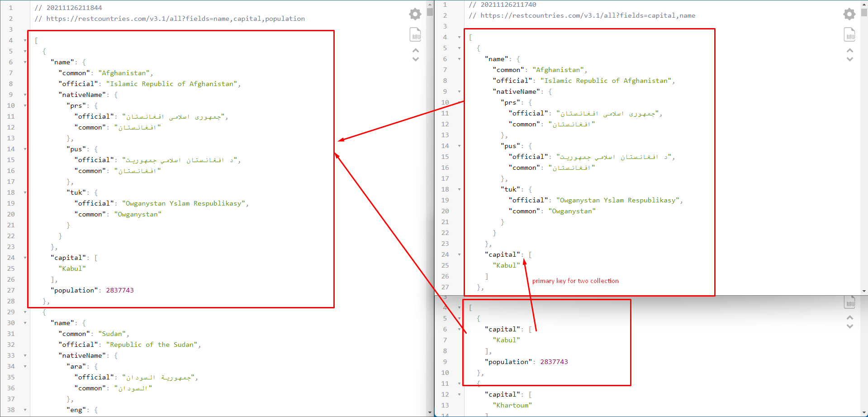Screen dimensions: 868x417
Task: Collapse object at line 5, upper right pane
Action: (x=459, y=48)
